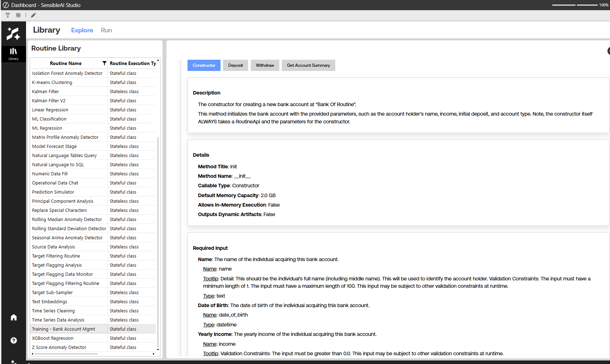Go to Home via sidebar house icon
This screenshot has width=610, height=364.
14,318
